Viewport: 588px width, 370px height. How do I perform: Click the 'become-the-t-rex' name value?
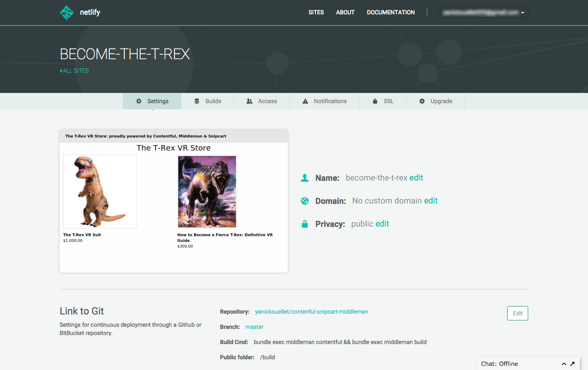[377, 178]
